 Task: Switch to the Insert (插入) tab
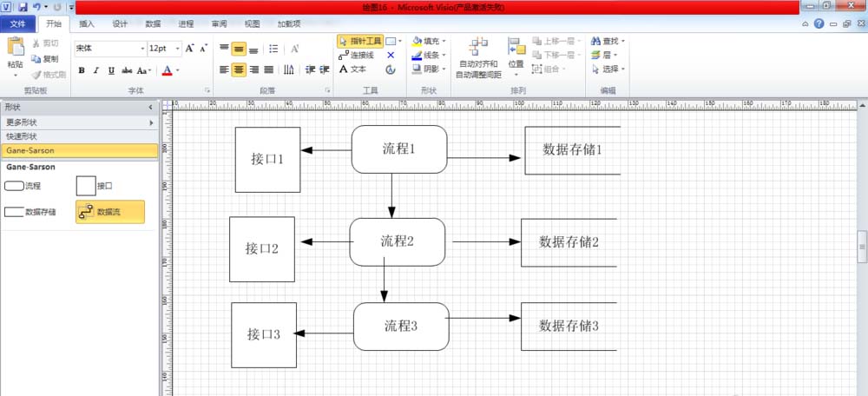tap(87, 23)
